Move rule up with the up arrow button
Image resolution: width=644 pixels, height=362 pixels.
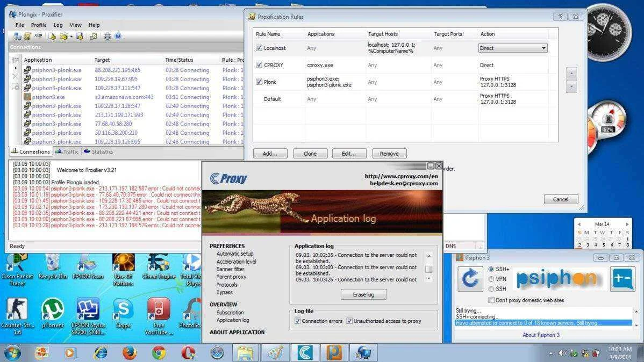pyautogui.click(x=571, y=74)
